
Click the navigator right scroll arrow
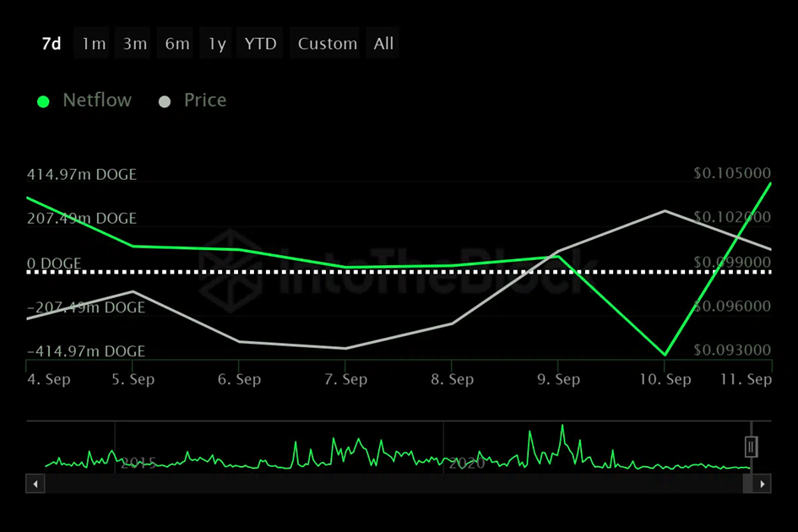[762, 484]
